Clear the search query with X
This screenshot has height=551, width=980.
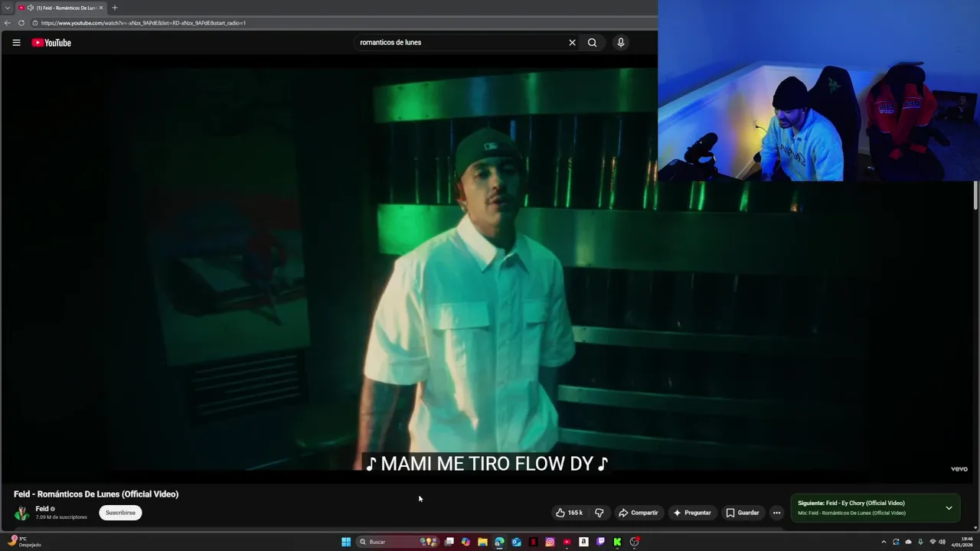[572, 43]
